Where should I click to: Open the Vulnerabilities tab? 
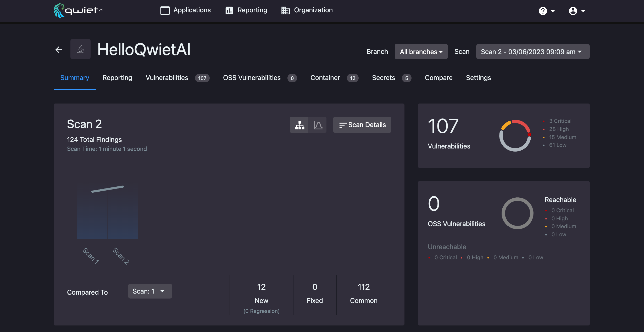(167, 78)
